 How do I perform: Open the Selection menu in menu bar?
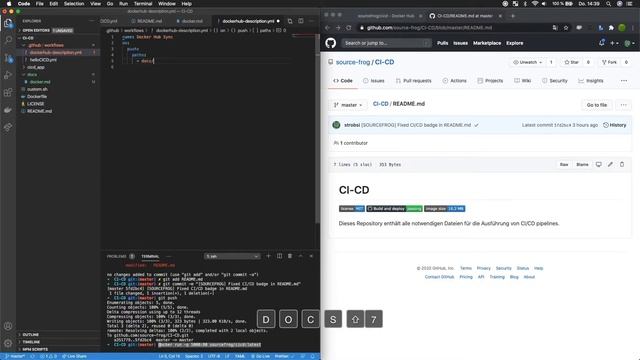[x=74, y=4]
